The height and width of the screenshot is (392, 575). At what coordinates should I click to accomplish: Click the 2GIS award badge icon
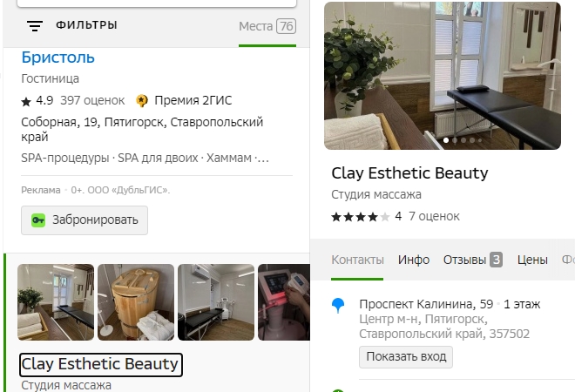142,100
